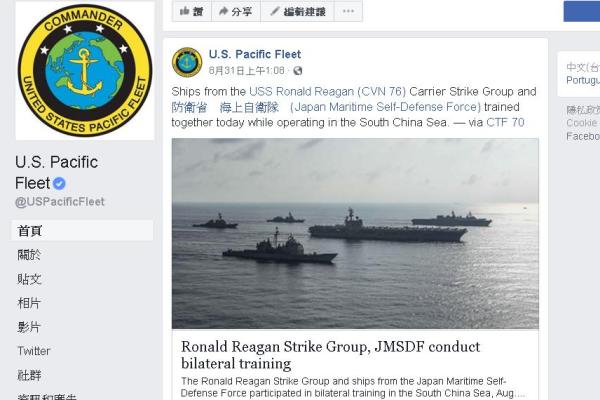Image resolution: width=600 pixels, height=400 pixels.
Task: Click the blue verified badge checkmark
Action: click(x=59, y=183)
